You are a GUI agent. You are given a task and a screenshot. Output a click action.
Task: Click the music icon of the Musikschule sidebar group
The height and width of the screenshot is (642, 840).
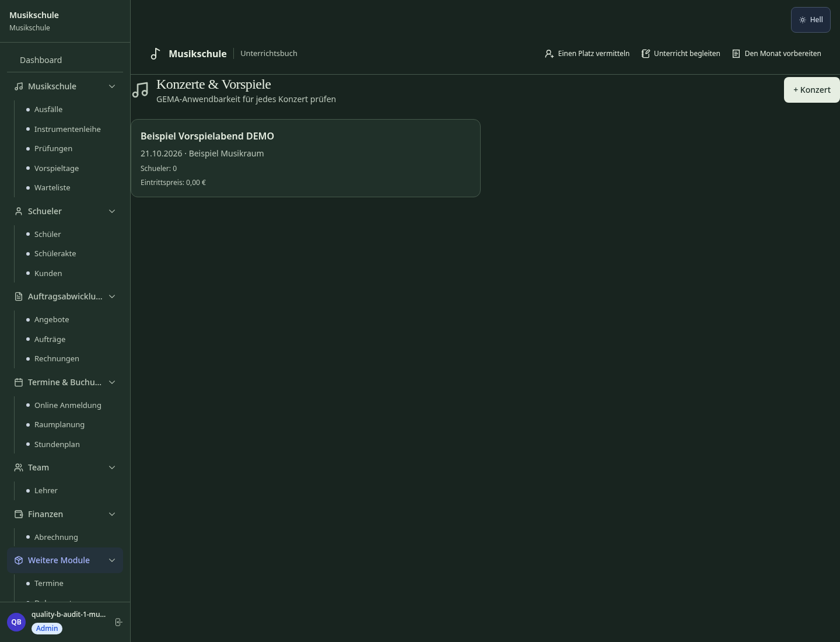pyautogui.click(x=19, y=86)
